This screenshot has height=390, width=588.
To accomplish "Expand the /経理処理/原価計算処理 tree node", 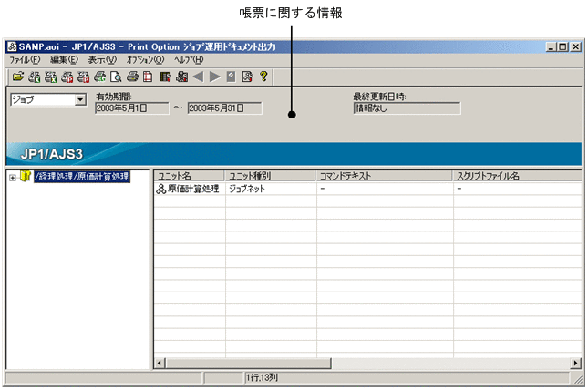I will pyautogui.click(x=13, y=178).
